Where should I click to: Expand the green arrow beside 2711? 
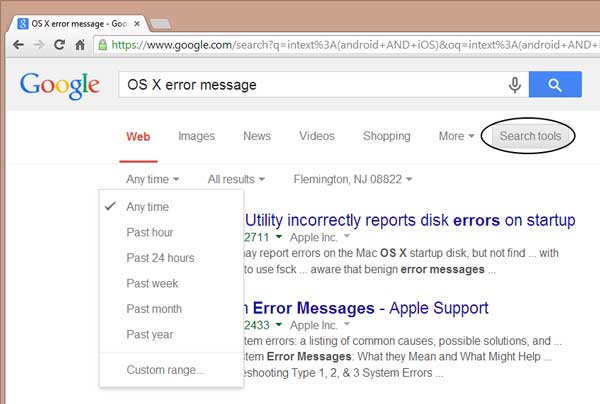click(279, 237)
